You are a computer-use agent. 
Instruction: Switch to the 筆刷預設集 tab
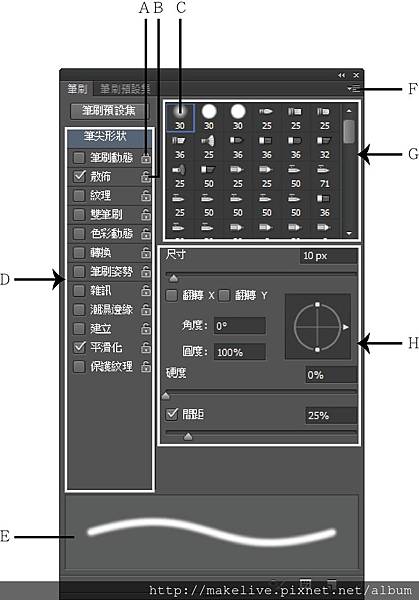pyautogui.click(x=125, y=89)
